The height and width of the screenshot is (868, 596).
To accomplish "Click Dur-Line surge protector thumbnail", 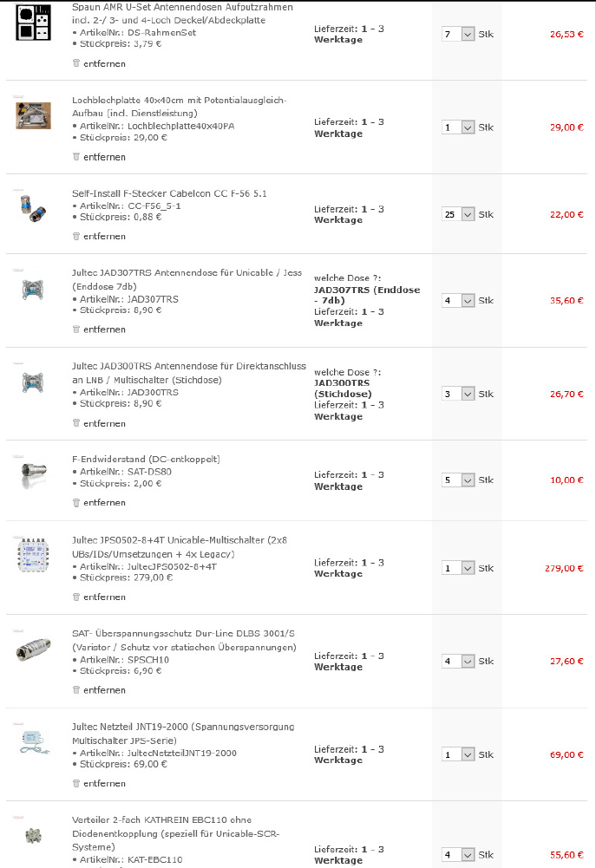I will click(x=34, y=653).
